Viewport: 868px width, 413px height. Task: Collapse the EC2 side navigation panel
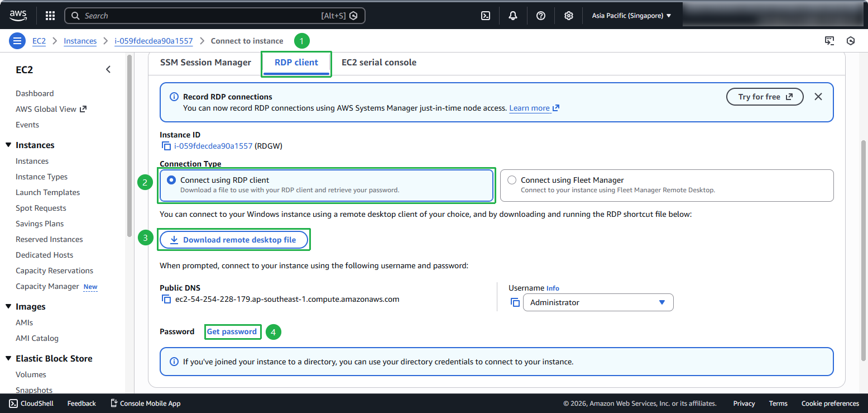(108, 69)
